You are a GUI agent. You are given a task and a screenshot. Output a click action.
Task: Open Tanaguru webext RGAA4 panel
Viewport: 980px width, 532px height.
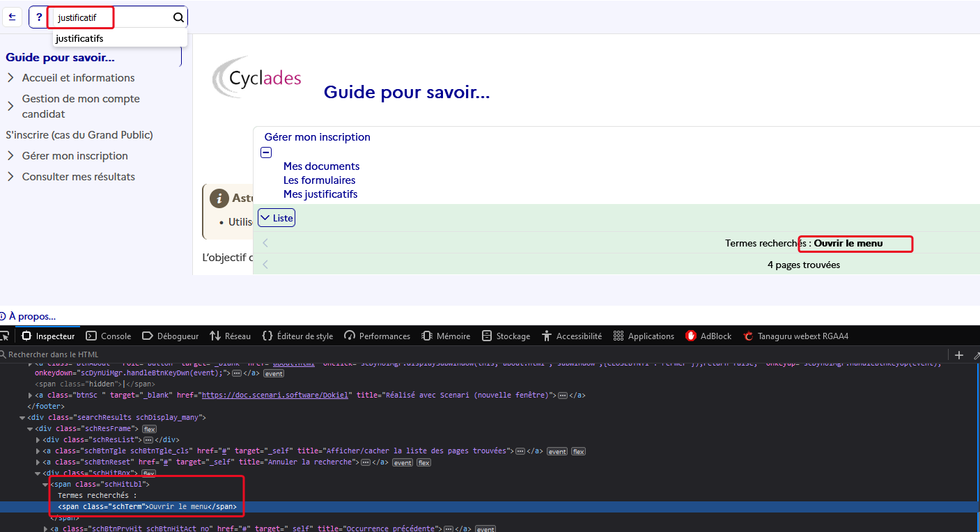click(795, 336)
